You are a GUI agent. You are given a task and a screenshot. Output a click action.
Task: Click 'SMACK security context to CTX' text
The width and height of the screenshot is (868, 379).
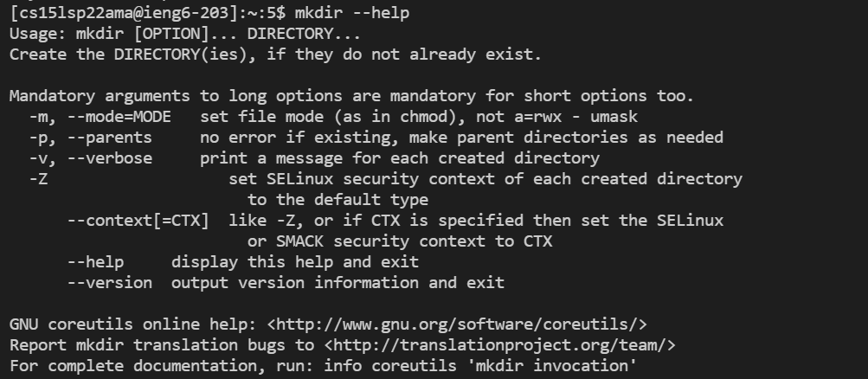point(414,241)
